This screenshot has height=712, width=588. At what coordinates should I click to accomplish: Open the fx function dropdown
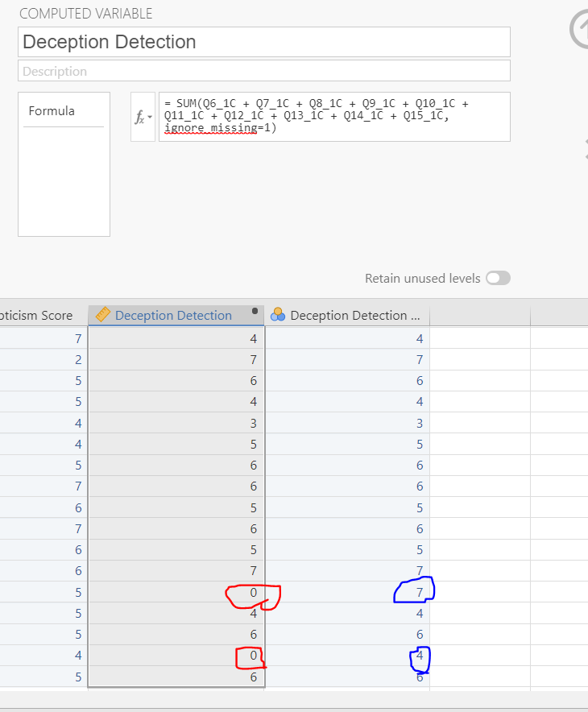[143, 117]
